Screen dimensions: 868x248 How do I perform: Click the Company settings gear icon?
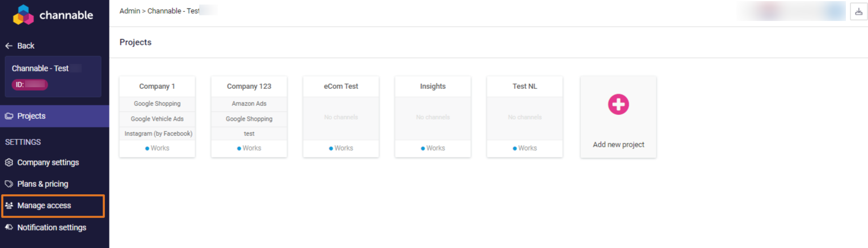[x=9, y=163]
